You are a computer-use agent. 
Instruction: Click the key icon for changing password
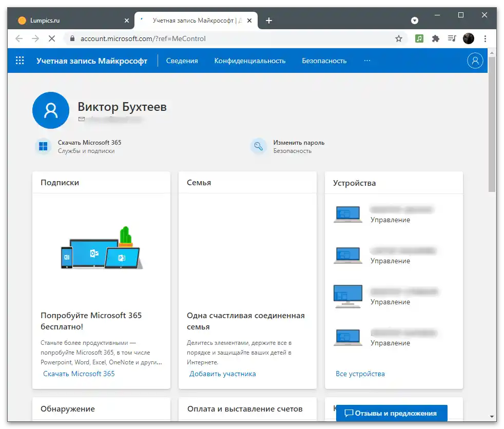point(259,147)
